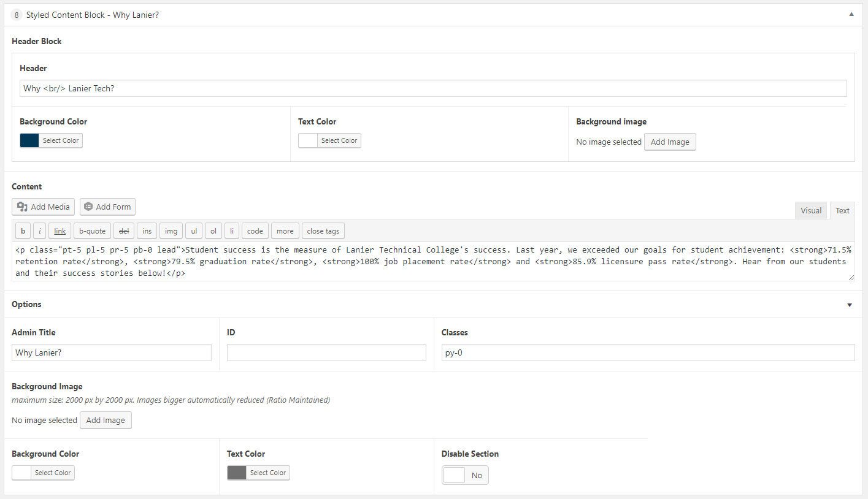Viewport: 868px width, 499px height.
Task: Insert del strikethrough tag
Action: 123,231
